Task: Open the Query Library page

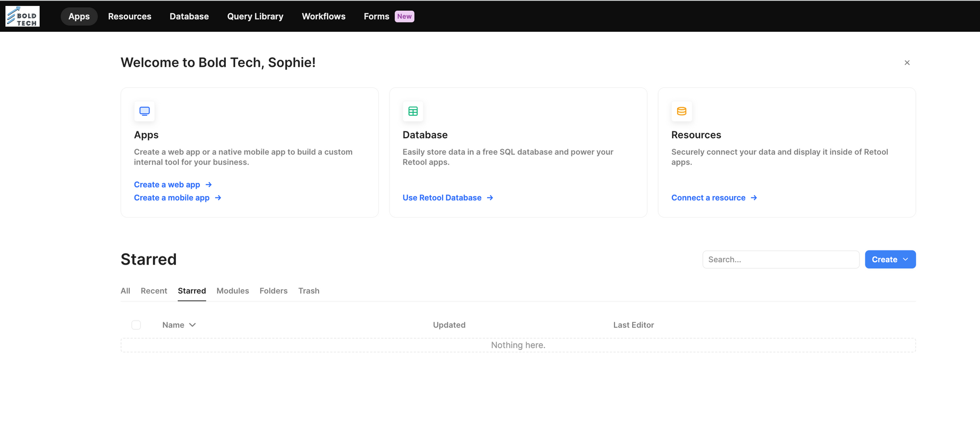Action: [x=255, y=17]
